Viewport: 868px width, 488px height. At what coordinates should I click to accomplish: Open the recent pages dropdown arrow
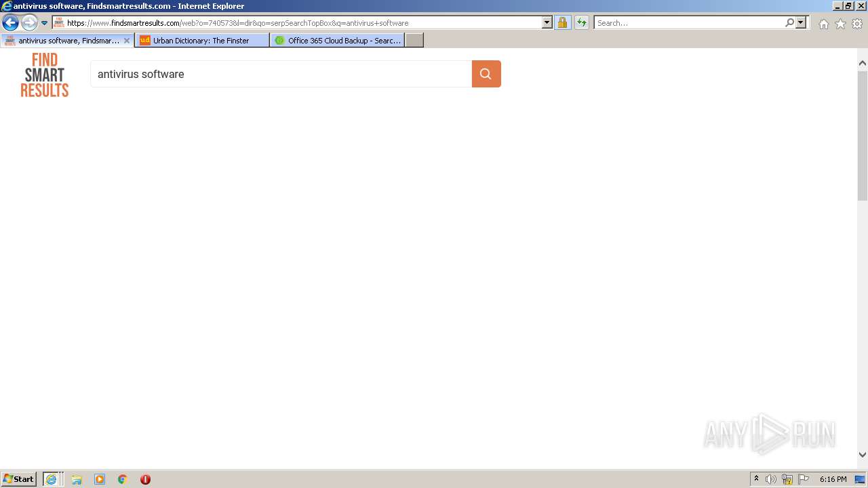(45, 23)
